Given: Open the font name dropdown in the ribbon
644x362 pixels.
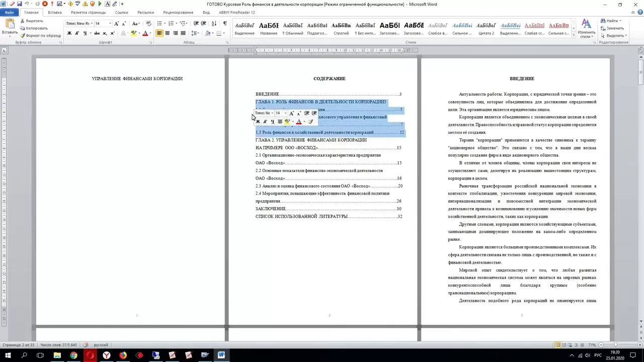Looking at the screenshot, I should click(x=92, y=24).
